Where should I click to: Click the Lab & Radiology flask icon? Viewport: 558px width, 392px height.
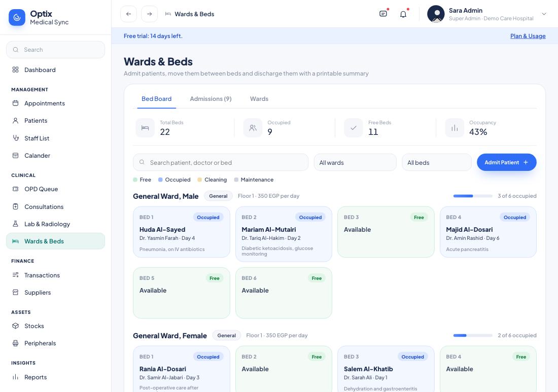pyautogui.click(x=15, y=224)
